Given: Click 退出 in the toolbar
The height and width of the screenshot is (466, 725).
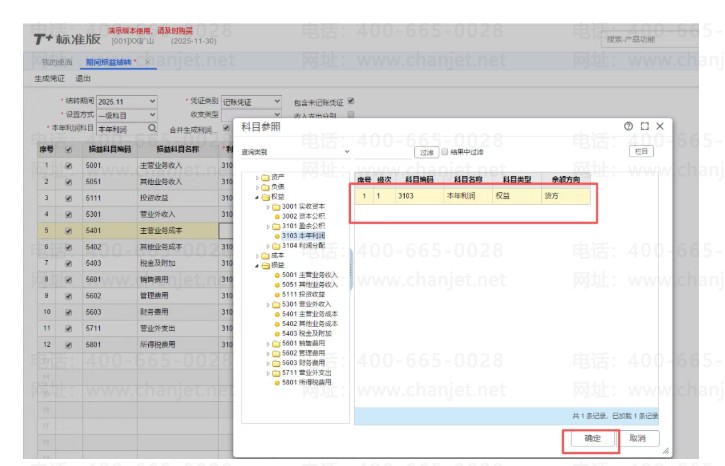Looking at the screenshot, I should 83,79.
